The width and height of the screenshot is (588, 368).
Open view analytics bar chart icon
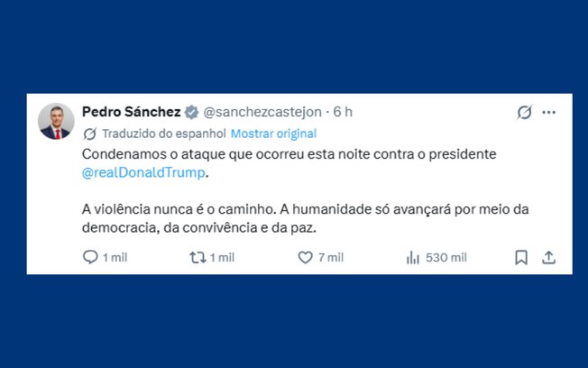412,257
